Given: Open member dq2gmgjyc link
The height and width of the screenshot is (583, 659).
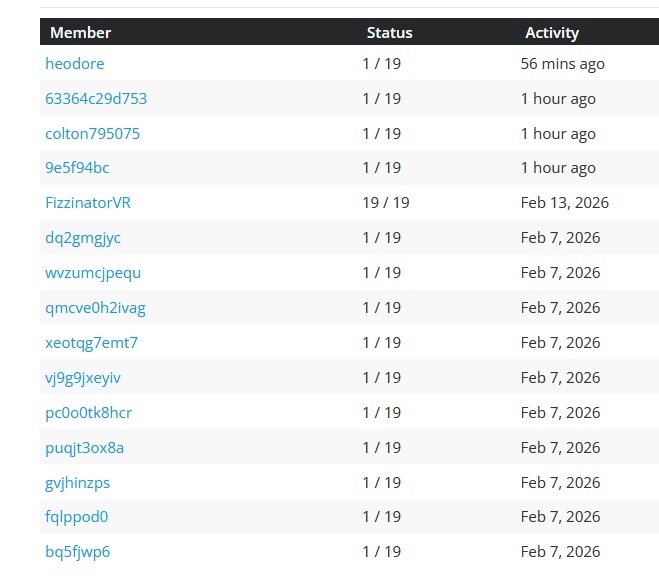Looking at the screenshot, I should click(83, 238).
